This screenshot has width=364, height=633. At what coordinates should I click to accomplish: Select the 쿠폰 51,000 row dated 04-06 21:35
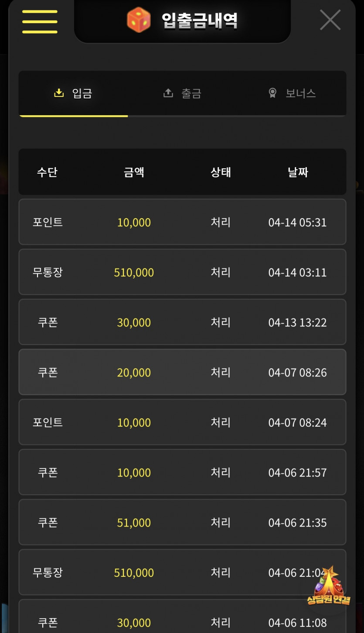tap(182, 522)
